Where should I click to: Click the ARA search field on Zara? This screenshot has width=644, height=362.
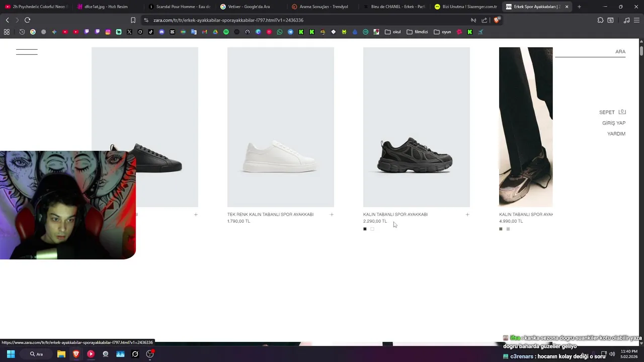[590, 52]
